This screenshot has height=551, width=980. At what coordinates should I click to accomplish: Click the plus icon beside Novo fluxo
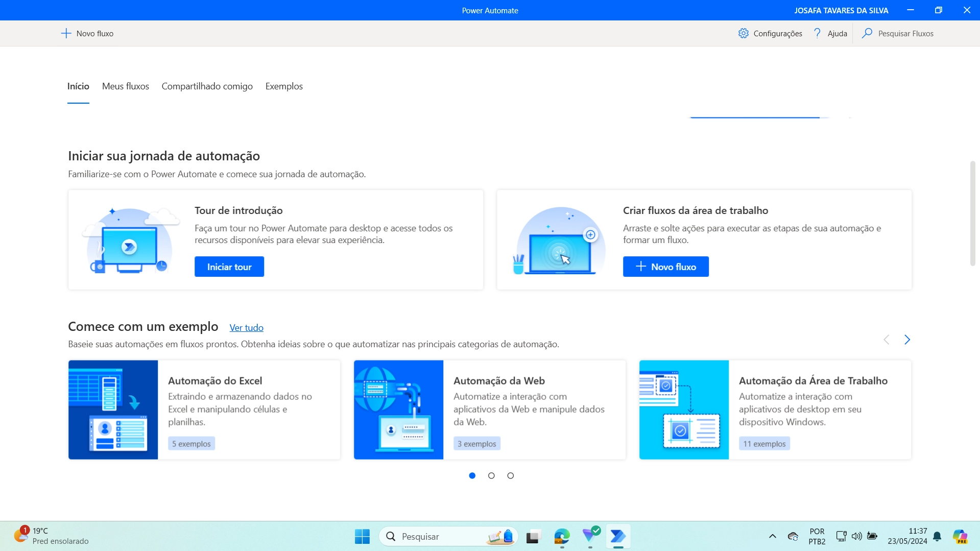coord(66,34)
